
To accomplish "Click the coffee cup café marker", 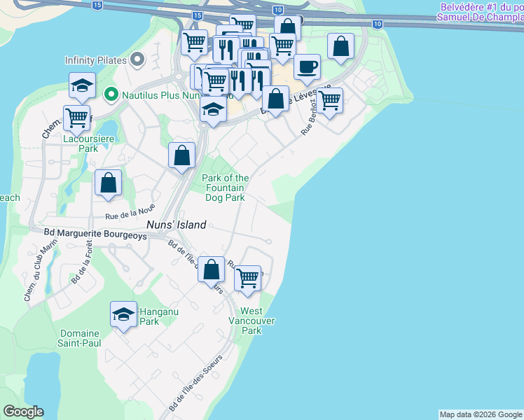I will tap(307, 70).
